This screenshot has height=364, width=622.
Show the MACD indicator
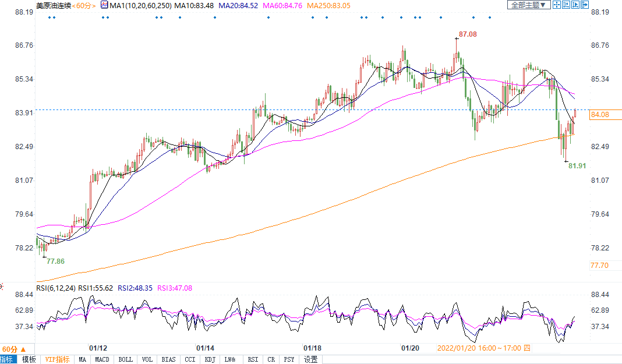click(103, 359)
